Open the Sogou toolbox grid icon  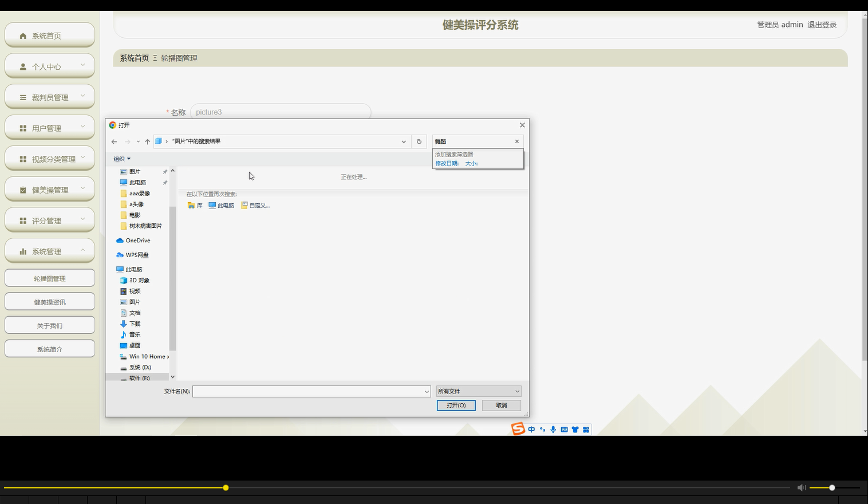tap(586, 429)
